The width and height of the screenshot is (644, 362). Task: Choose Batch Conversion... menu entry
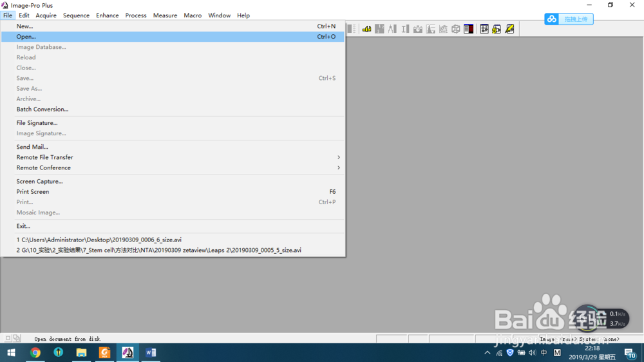(173, 110)
